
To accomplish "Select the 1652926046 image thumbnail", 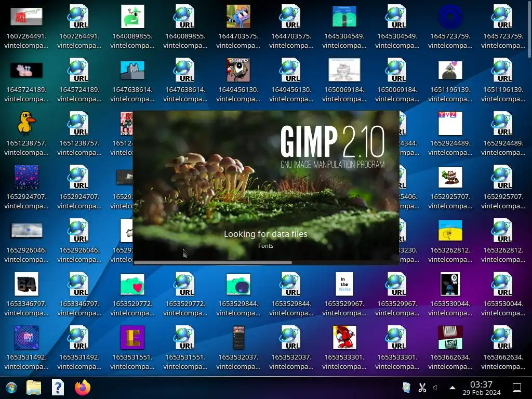I will click(26, 230).
